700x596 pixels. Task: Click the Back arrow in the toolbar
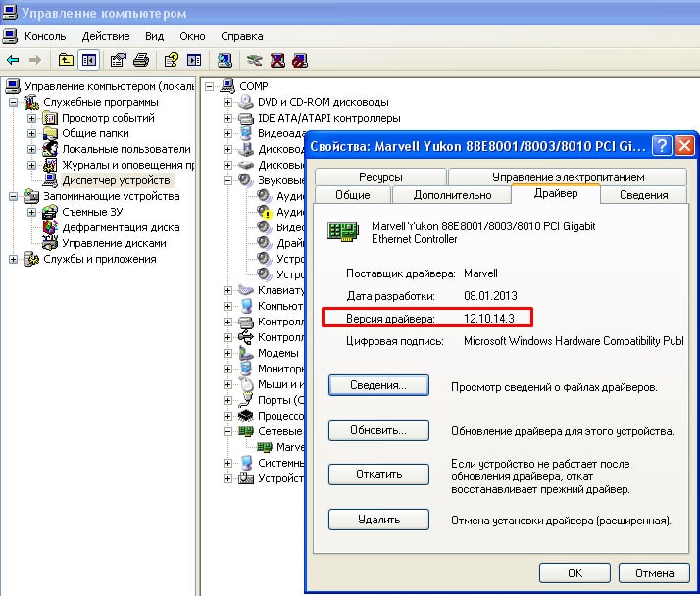(13, 60)
